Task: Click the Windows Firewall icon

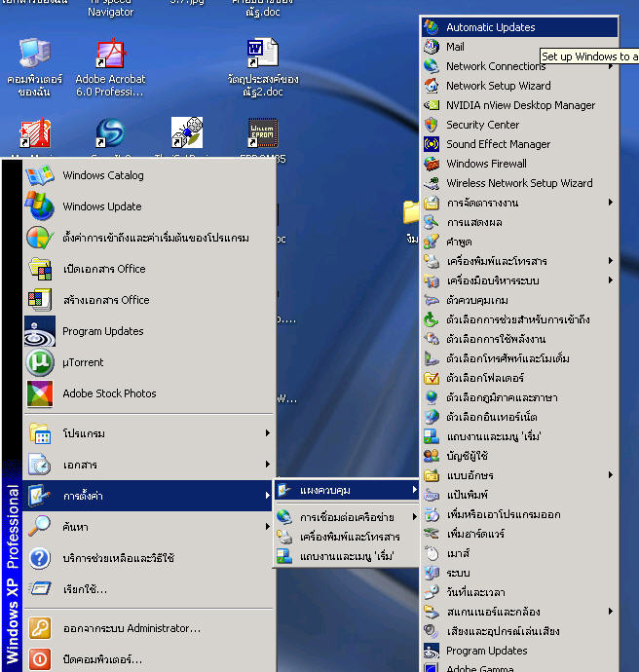Action: tap(432, 164)
